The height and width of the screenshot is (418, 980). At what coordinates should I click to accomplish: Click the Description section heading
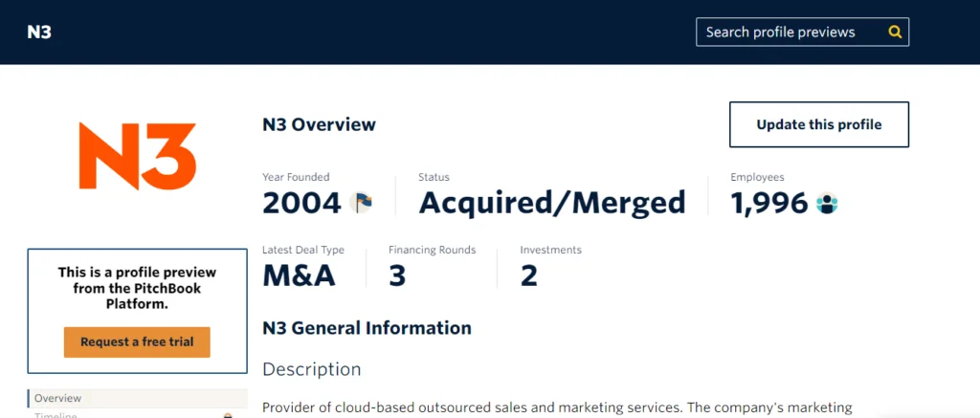312,369
